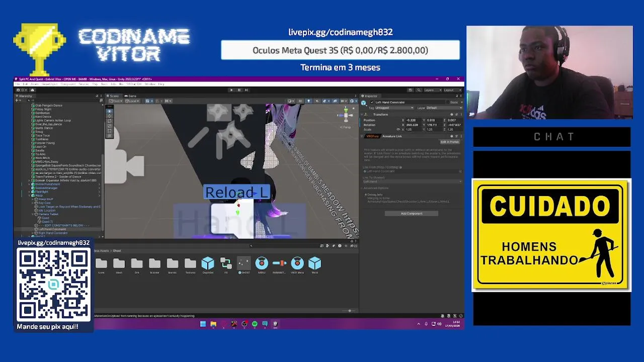Open Undo History from the toolbar
This screenshot has width=644, height=362.
[411, 90]
